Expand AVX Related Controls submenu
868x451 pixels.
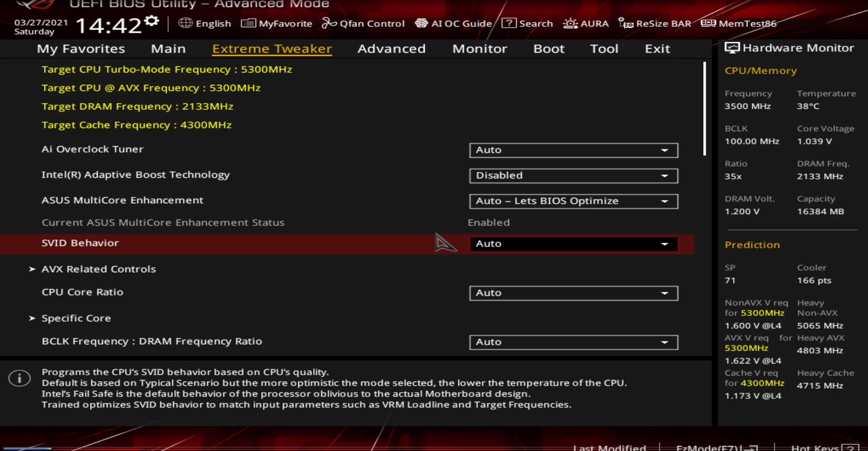(99, 269)
